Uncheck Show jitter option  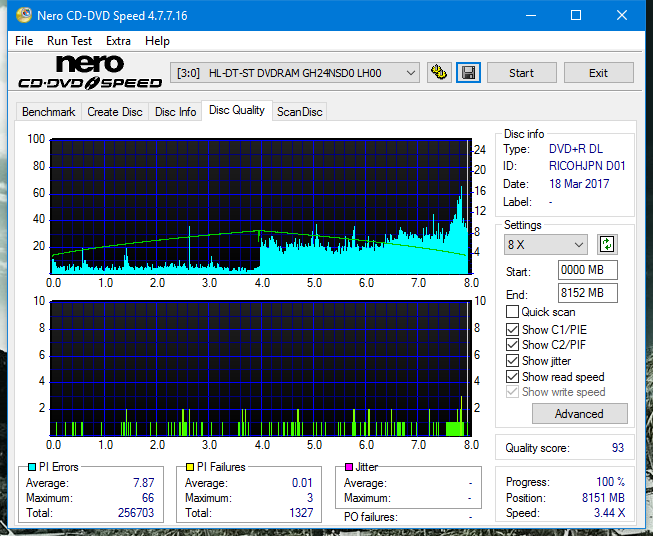tap(512, 361)
